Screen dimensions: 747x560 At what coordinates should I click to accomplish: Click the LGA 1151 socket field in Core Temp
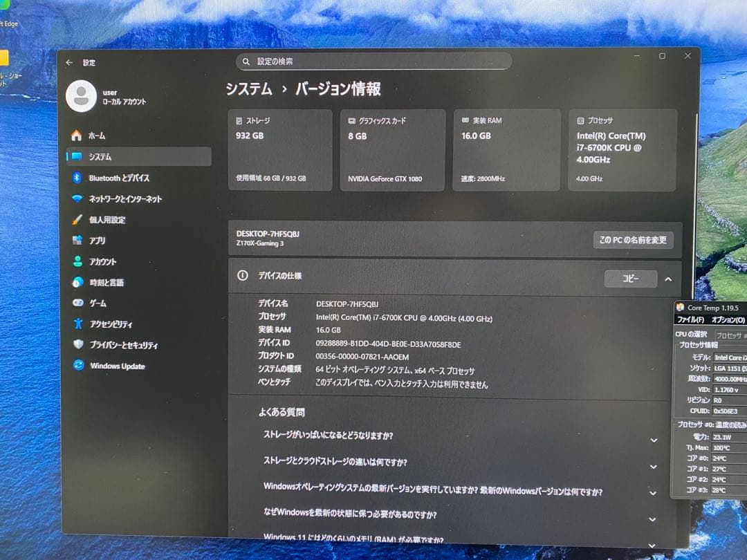coord(730,368)
